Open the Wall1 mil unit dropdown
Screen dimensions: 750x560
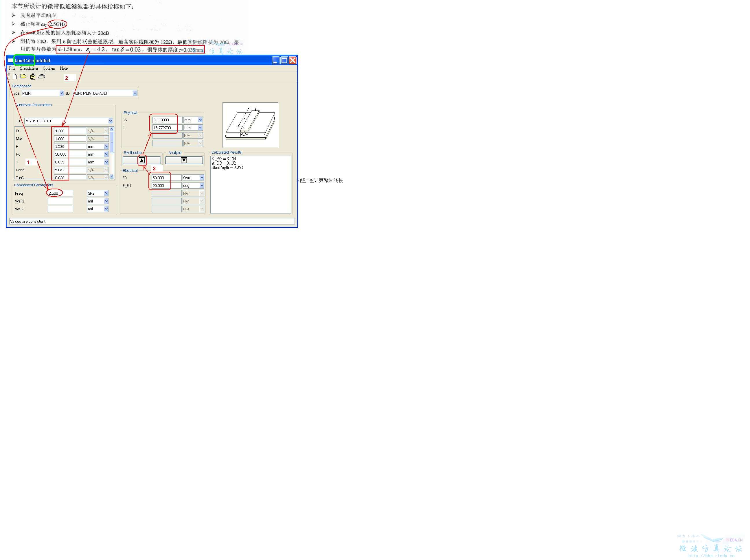[x=106, y=201]
